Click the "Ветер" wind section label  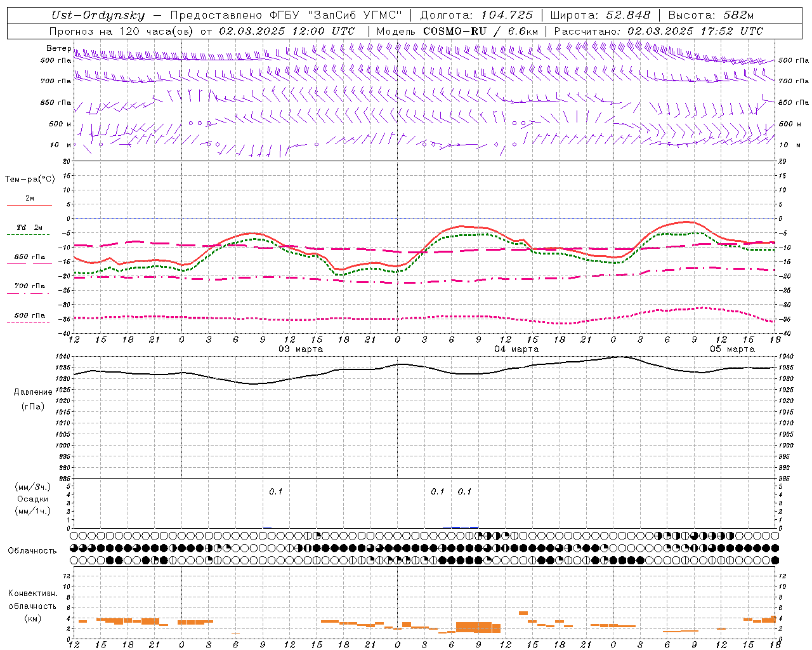(x=58, y=48)
